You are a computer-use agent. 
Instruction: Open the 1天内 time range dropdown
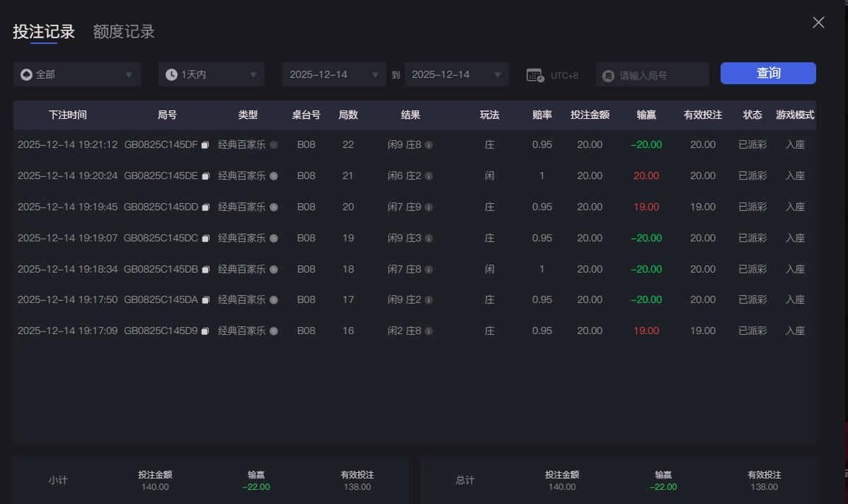[x=211, y=73]
